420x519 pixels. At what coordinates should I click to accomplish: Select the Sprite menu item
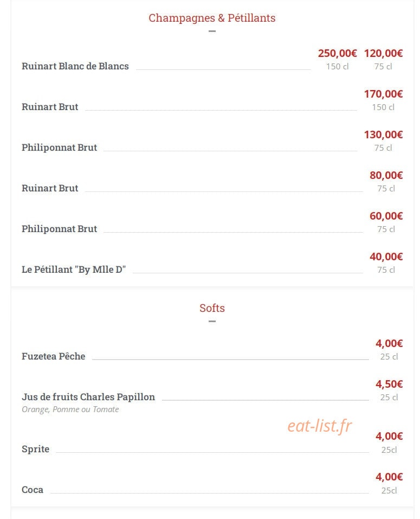click(35, 449)
